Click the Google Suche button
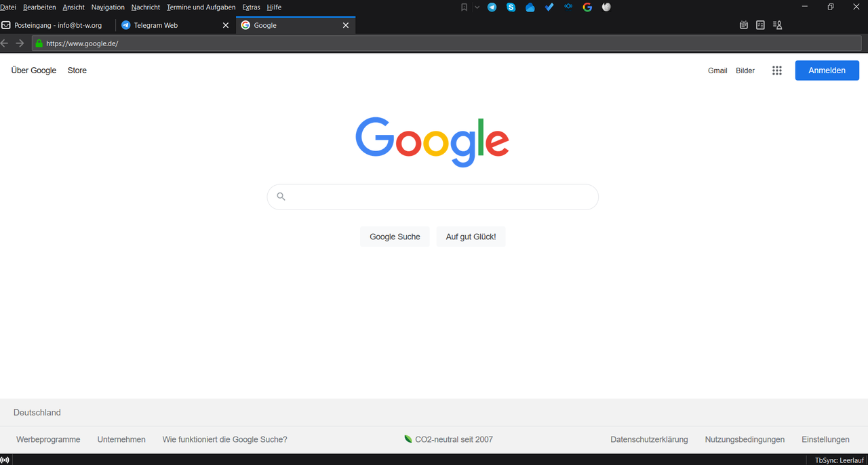The height and width of the screenshot is (465, 868). [395, 237]
